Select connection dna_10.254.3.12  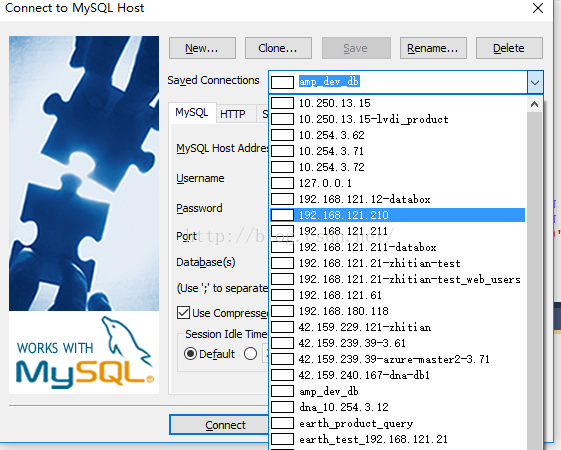pos(397,407)
